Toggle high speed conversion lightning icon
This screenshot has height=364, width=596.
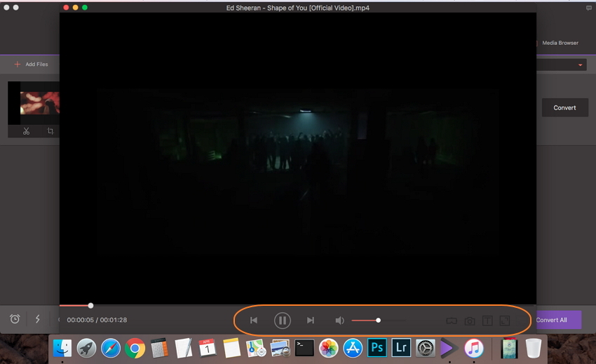pyautogui.click(x=38, y=318)
